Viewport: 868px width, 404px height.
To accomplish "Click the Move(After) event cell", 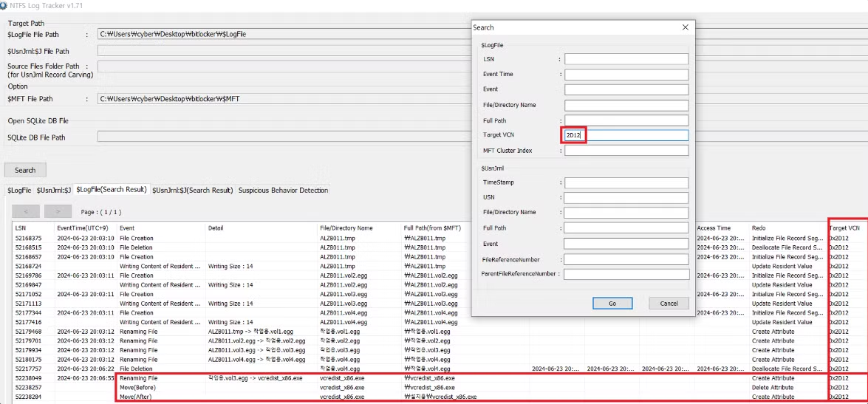I will click(134, 397).
